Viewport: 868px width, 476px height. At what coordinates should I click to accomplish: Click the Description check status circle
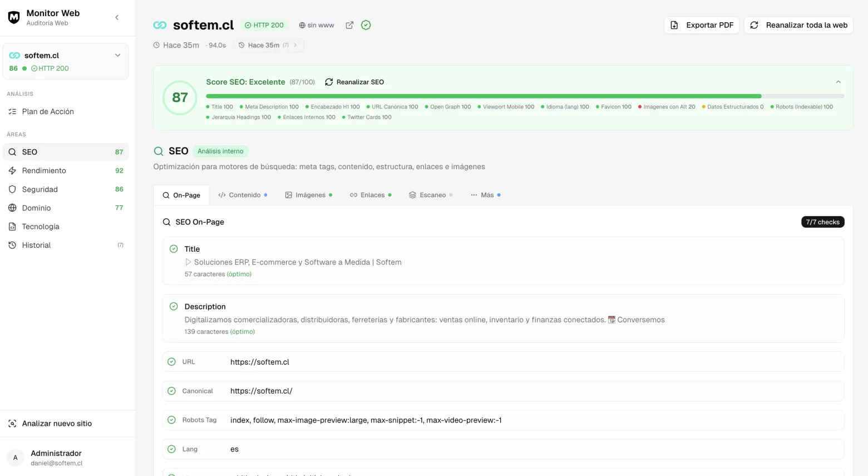(174, 306)
